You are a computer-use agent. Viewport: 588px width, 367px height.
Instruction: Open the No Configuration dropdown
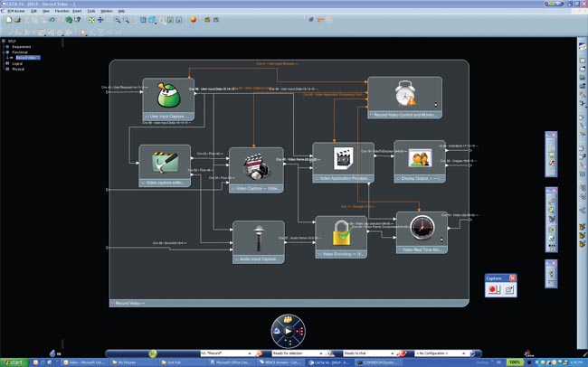click(x=464, y=353)
